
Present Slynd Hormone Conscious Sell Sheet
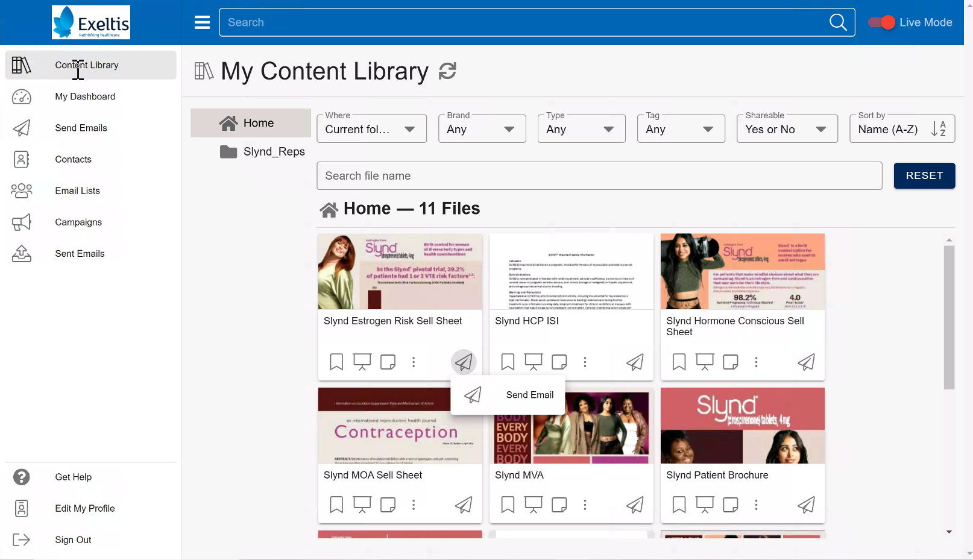[705, 362]
